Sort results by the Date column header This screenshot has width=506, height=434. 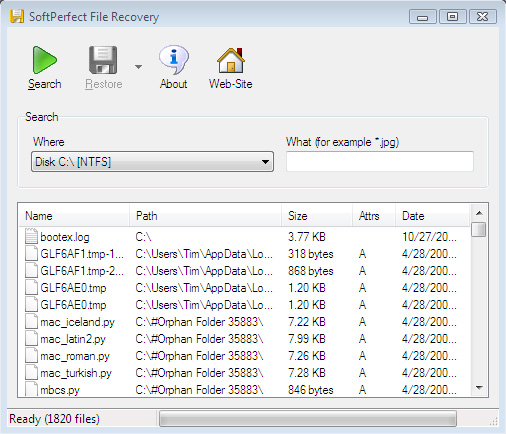pos(432,216)
